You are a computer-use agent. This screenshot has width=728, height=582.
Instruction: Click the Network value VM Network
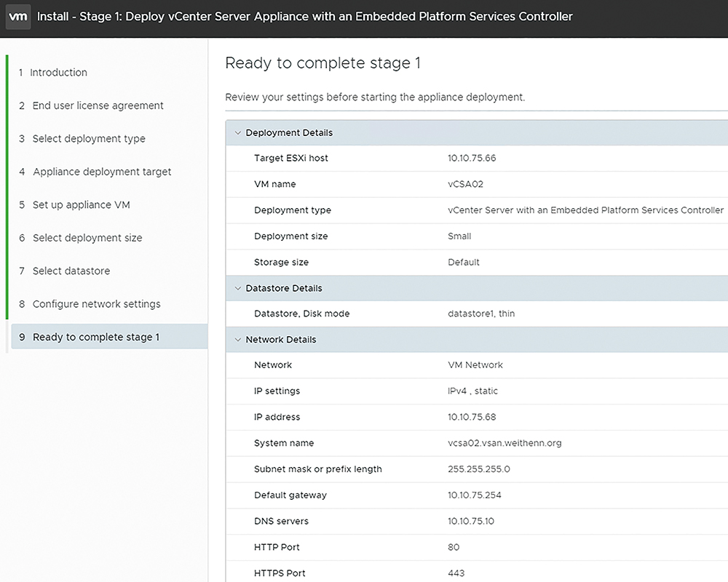tap(475, 365)
